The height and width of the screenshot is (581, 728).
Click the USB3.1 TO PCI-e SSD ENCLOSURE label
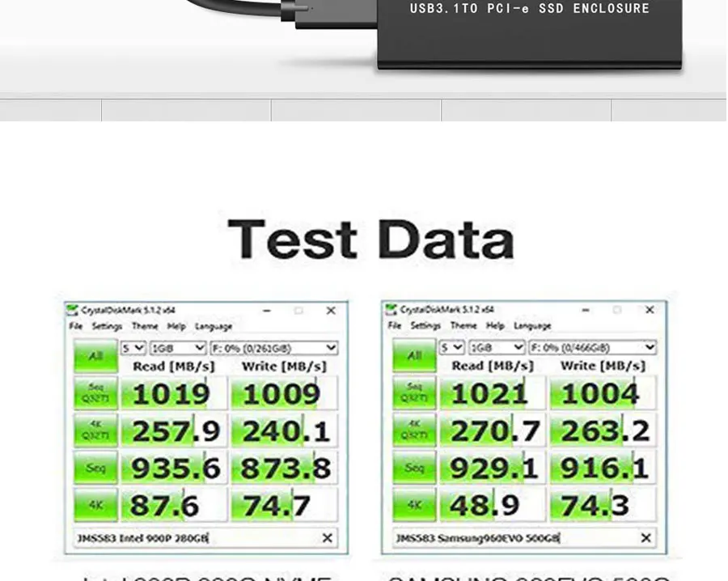530,8
